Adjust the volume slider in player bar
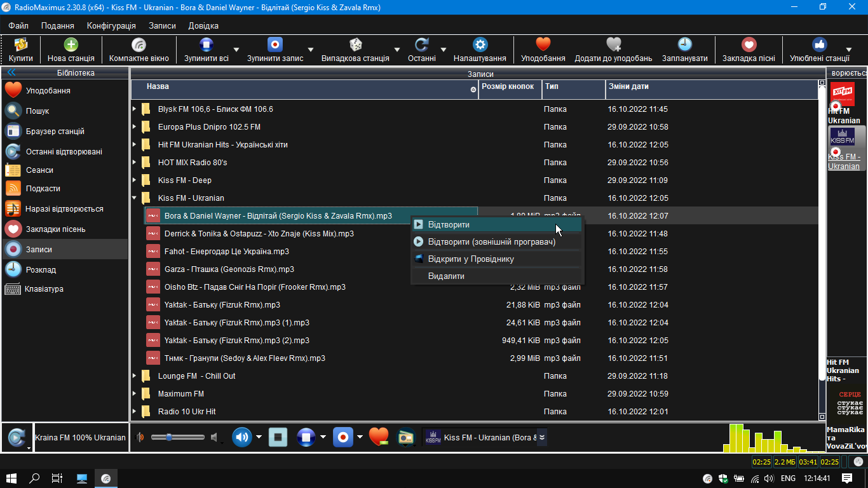 coord(177,437)
